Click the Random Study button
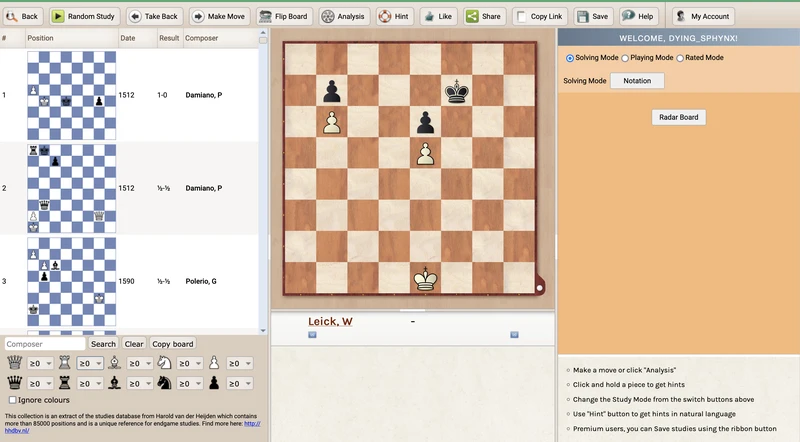 pos(83,16)
